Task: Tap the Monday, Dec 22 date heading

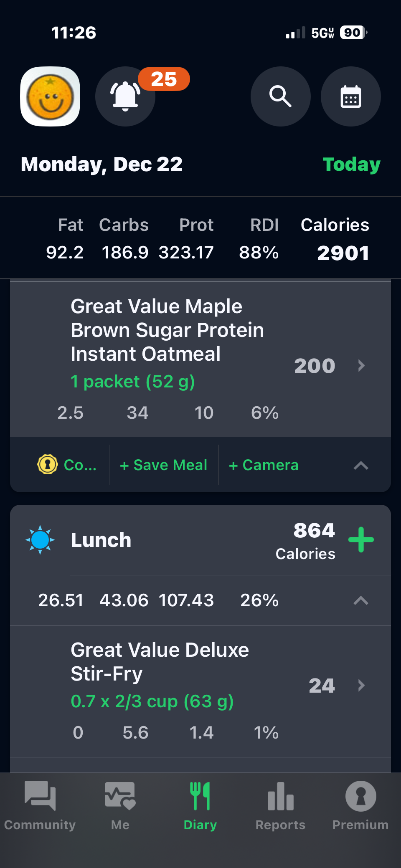Action: click(102, 164)
